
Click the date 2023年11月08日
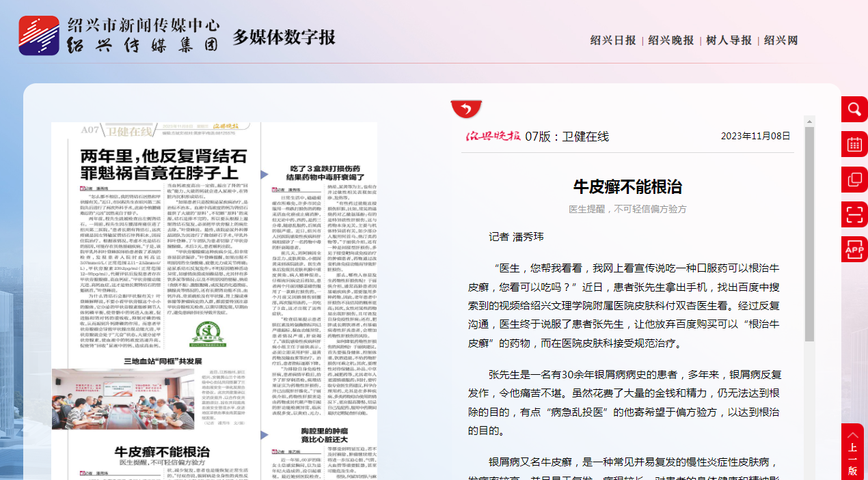point(755,136)
